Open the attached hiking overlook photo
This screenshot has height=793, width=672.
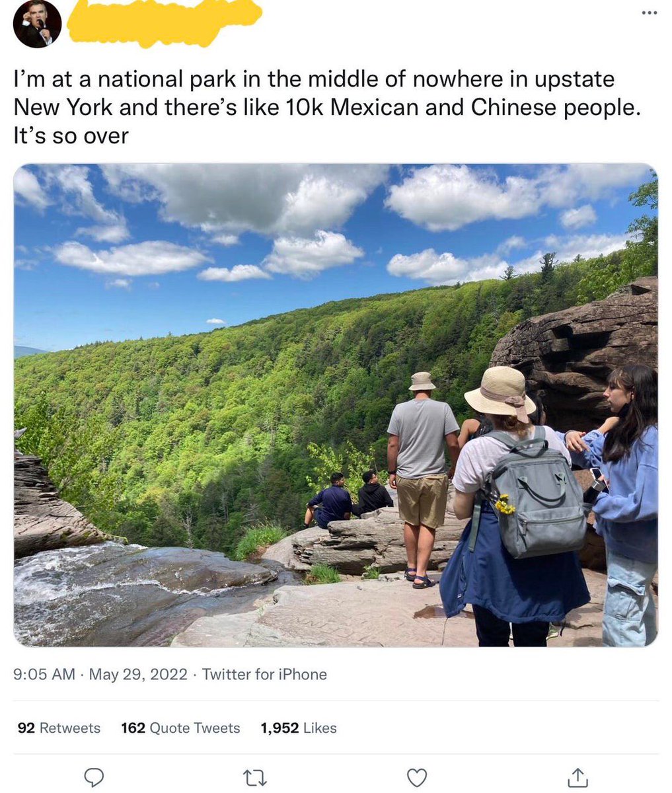336,405
